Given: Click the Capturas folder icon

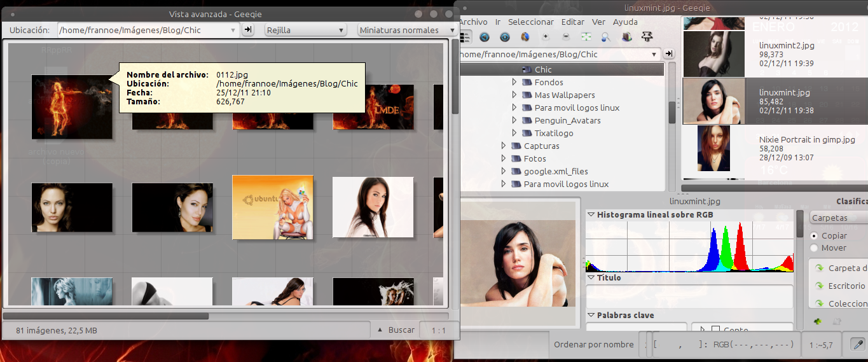Looking at the screenshot, I should tap(516, 146).
